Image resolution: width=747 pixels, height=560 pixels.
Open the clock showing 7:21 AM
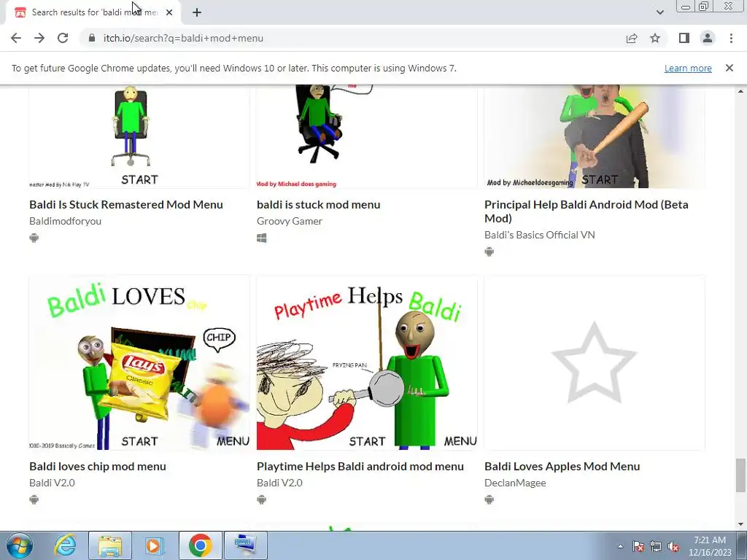tap(710, 546)
